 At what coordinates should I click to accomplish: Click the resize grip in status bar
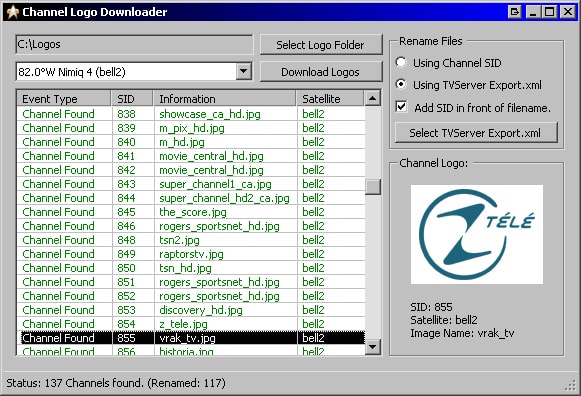571,386
